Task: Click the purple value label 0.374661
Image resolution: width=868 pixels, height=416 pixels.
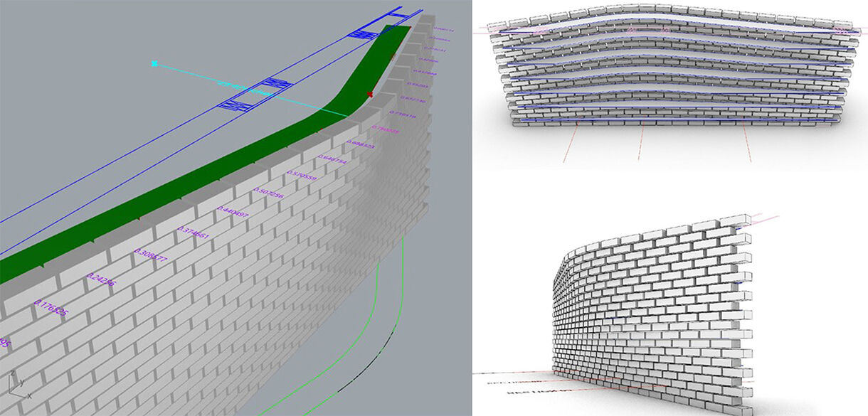Action: point(193,234)
